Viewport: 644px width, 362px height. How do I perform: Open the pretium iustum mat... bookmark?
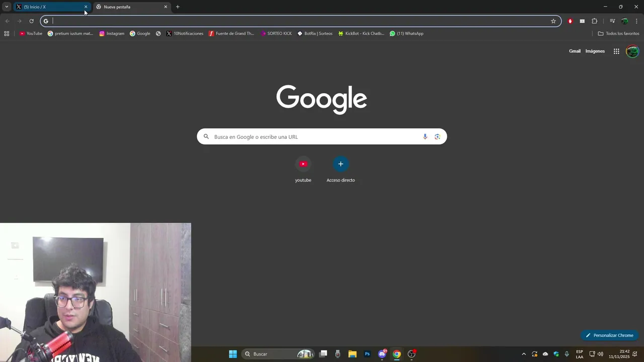click(70, 34)
